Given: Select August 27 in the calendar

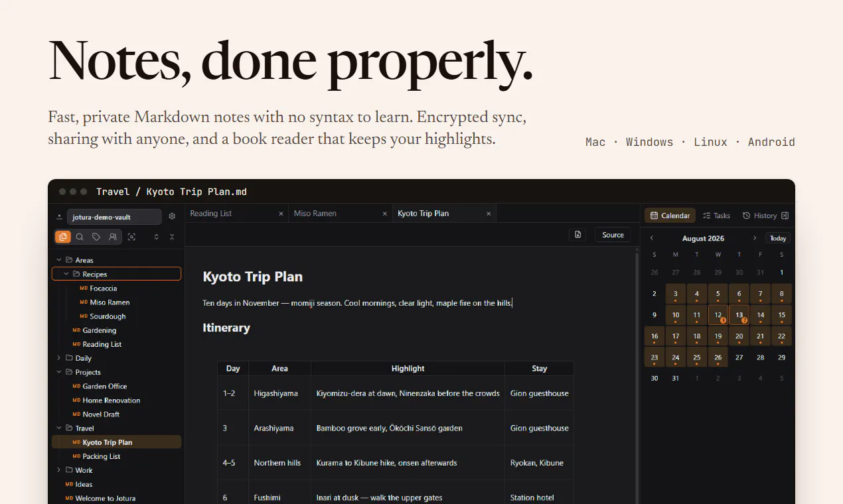Looking at the screenshot, I should pyautogui.click(x=739, y=357).
